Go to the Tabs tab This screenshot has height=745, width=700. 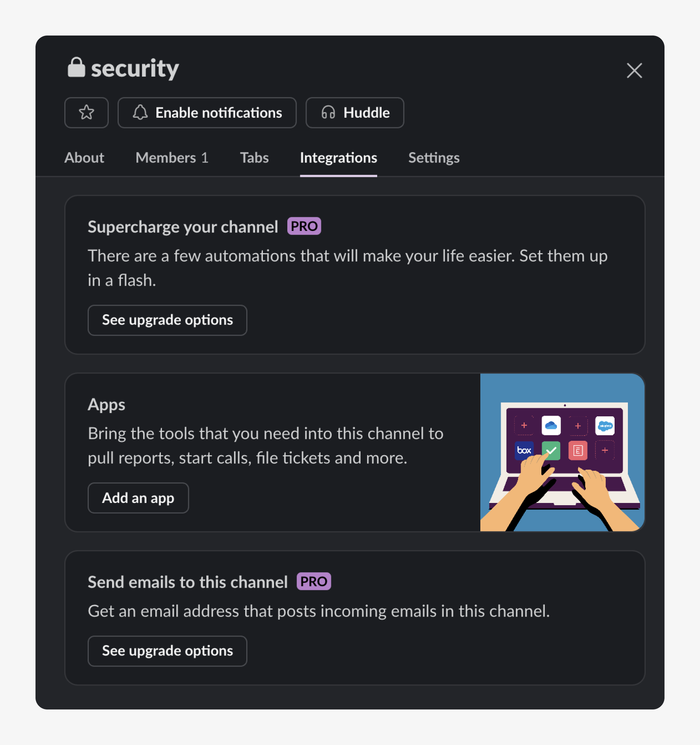click(254, 158)
